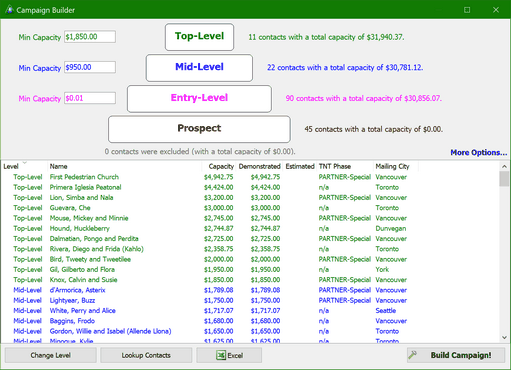
Task: Click the Prospect pyramid button
Action: click(199, 129)
